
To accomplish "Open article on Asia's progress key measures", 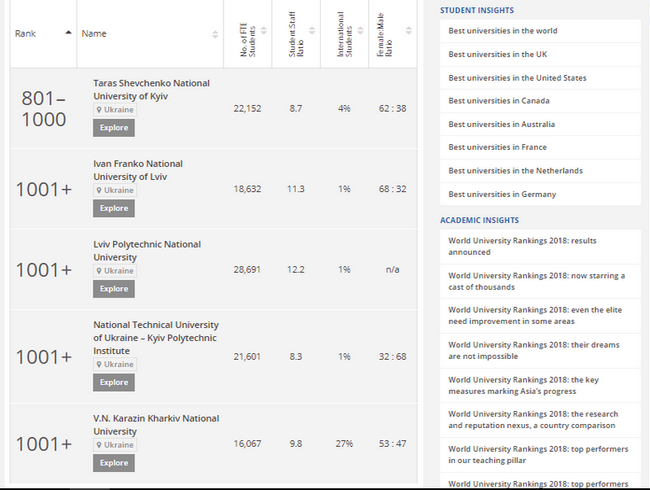I will click(535, 385).
